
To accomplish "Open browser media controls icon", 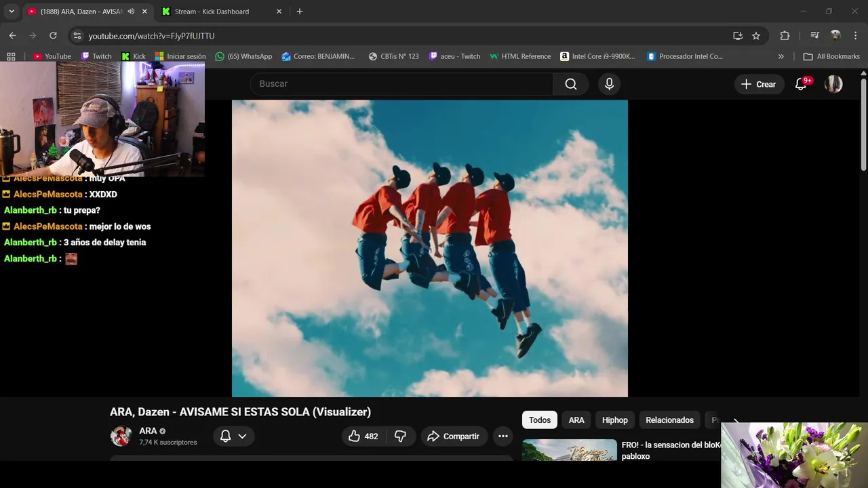I will 815,36.
